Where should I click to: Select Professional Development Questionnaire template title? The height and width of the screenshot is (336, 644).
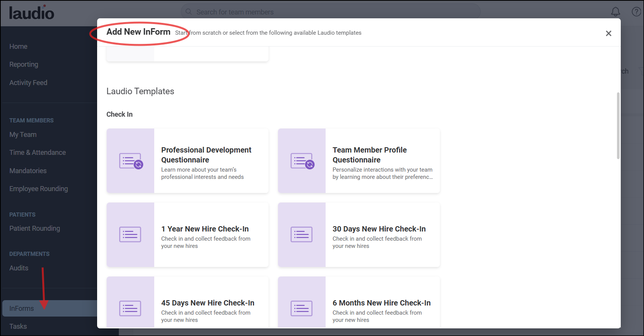[x=206, y=155]
